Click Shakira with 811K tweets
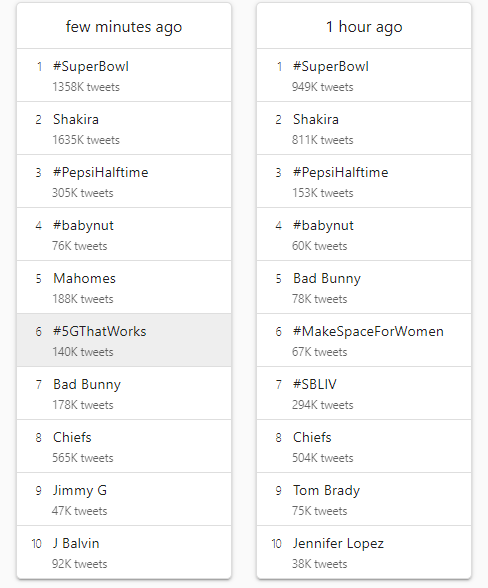Image resolution: width=488 pixels, height=588 pixels. click(x=364, y=128)
